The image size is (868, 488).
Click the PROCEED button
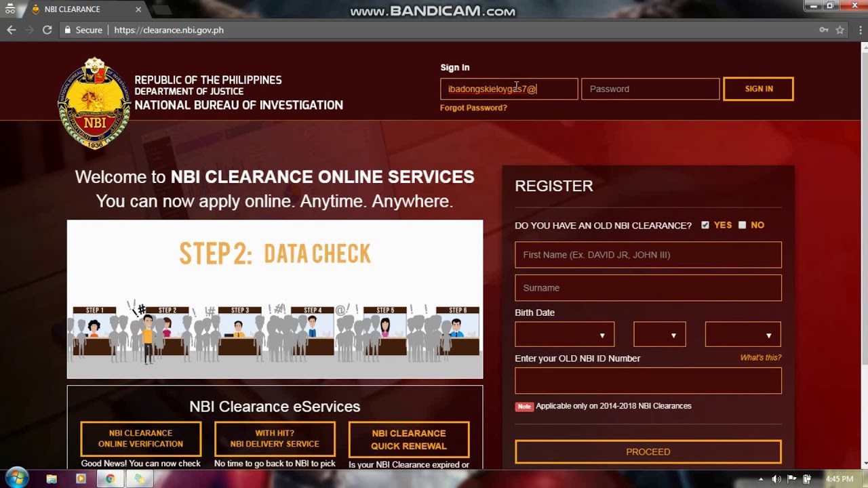(648, 452)
